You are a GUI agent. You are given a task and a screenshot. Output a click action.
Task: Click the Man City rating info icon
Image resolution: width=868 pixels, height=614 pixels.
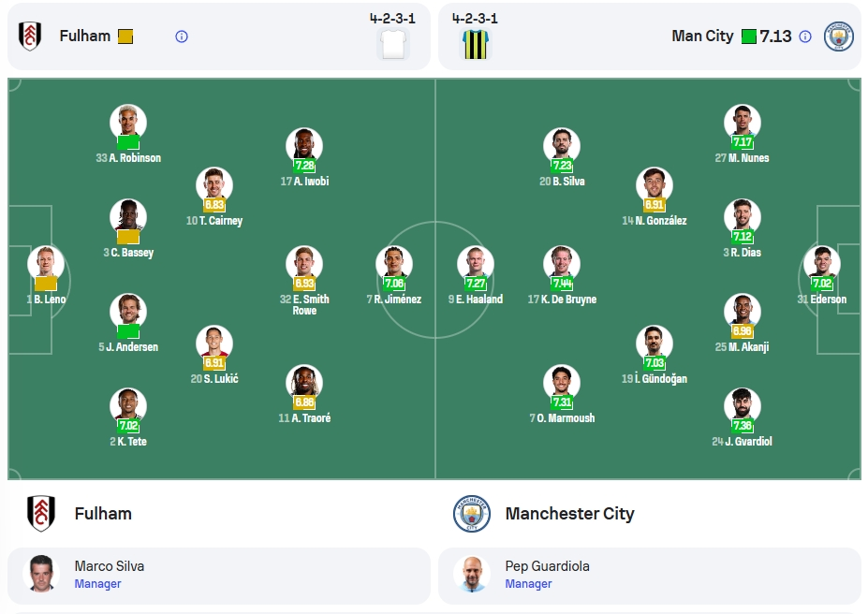coord(805,37)
